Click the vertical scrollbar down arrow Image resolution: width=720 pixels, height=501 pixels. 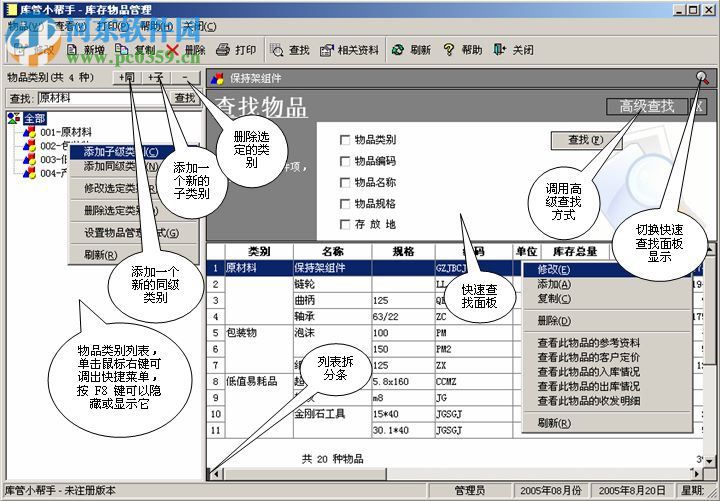tap(709, 461)
